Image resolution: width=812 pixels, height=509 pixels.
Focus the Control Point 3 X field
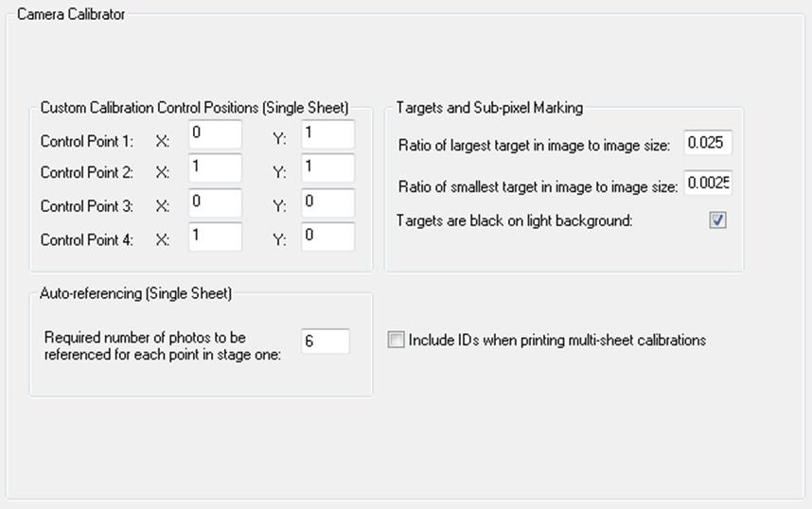tap(215, 202)
